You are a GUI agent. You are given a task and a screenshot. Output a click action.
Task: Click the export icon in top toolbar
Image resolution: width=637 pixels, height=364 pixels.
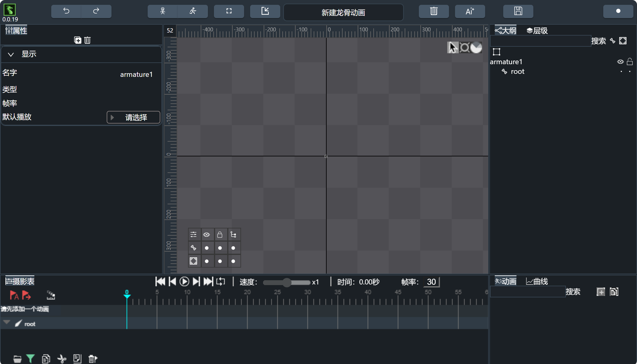pyautogui.click(x=265, y=11)
